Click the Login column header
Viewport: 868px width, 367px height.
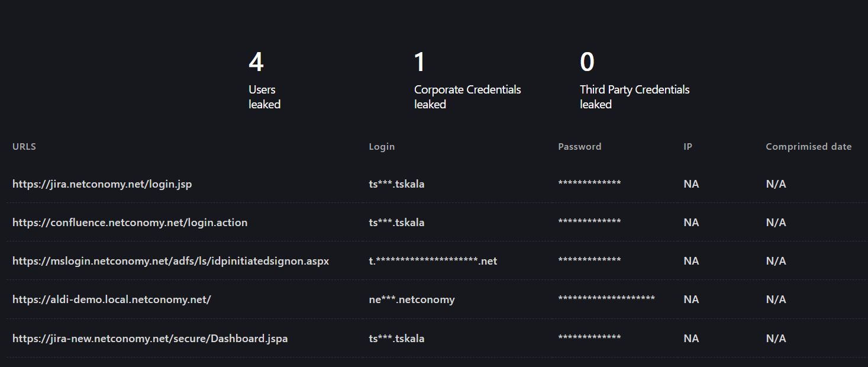pyautogui.click(x=382, y=147)
